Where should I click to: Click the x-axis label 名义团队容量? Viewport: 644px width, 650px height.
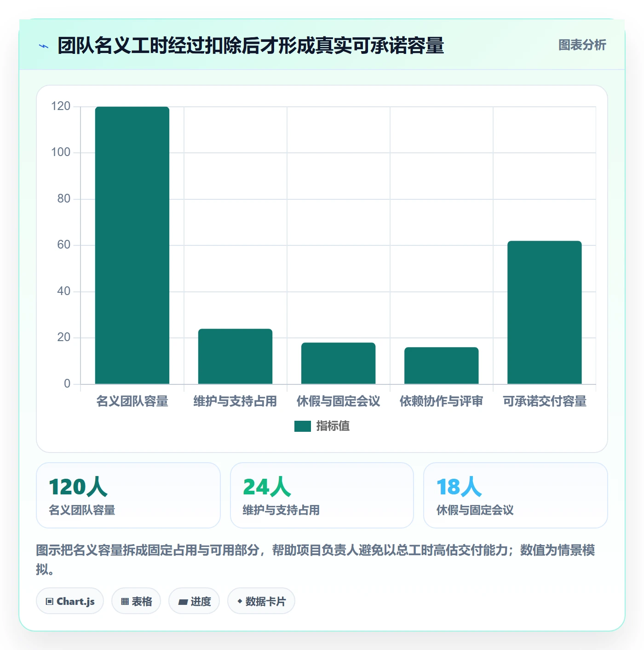(x=132, y=401)
